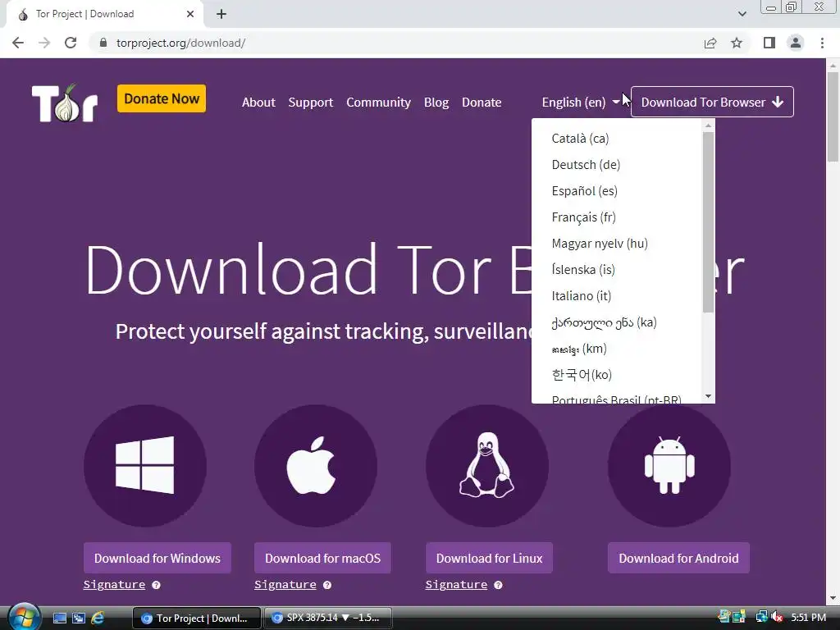
Task: Click the Tor onion logo
Action: click(x=65, y=103)
